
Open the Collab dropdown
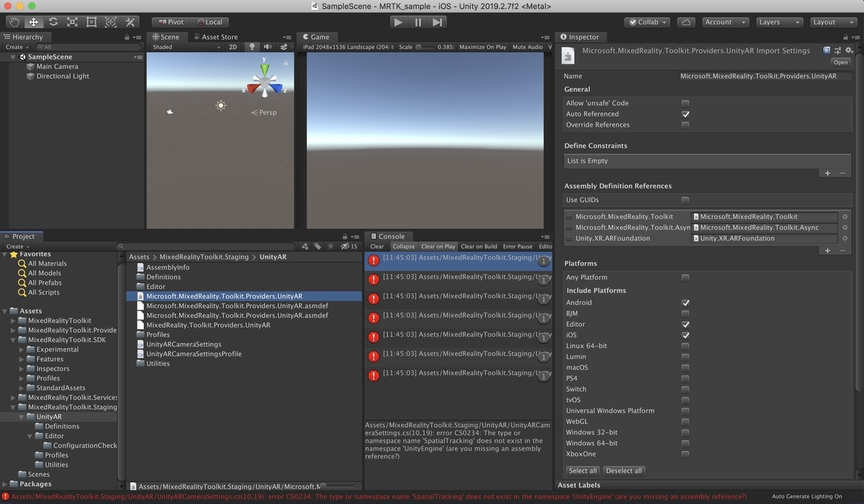[647, 22]
